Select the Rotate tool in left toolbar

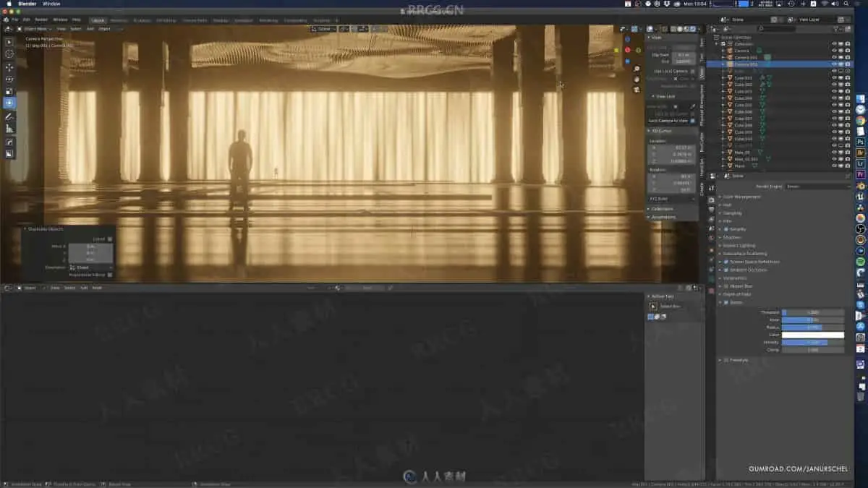click(x=9, y=79)
